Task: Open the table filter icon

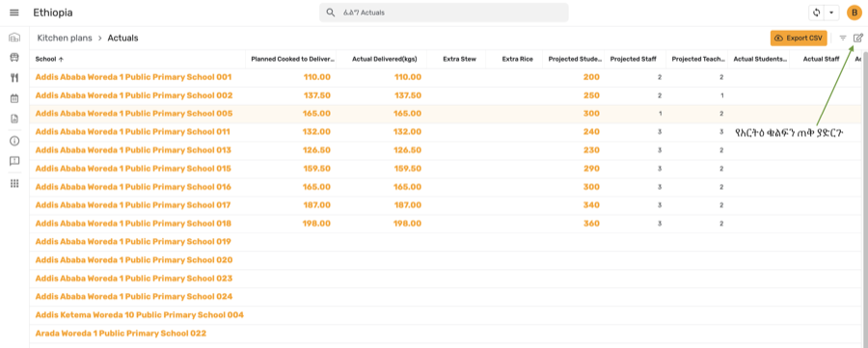Action: [843, 39]
